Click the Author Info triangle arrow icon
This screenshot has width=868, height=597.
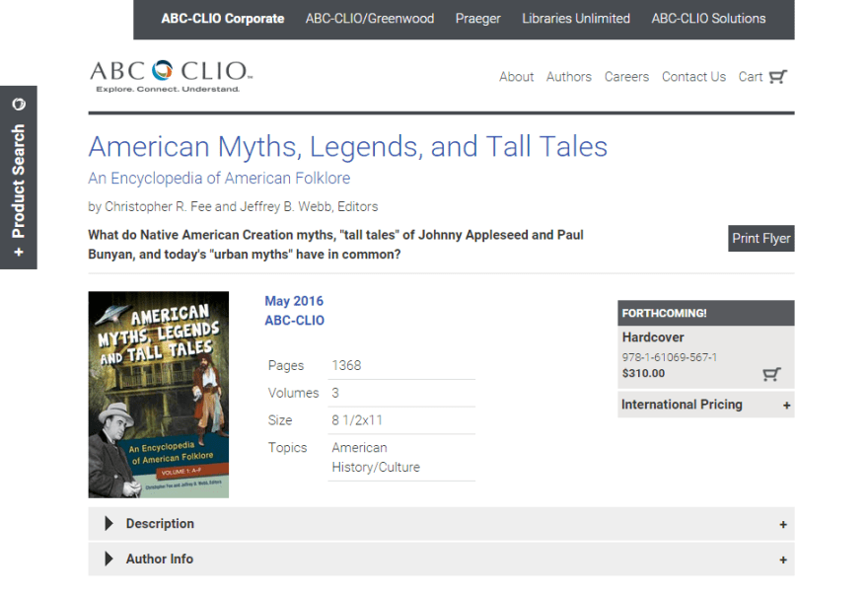tap(108, 560)
